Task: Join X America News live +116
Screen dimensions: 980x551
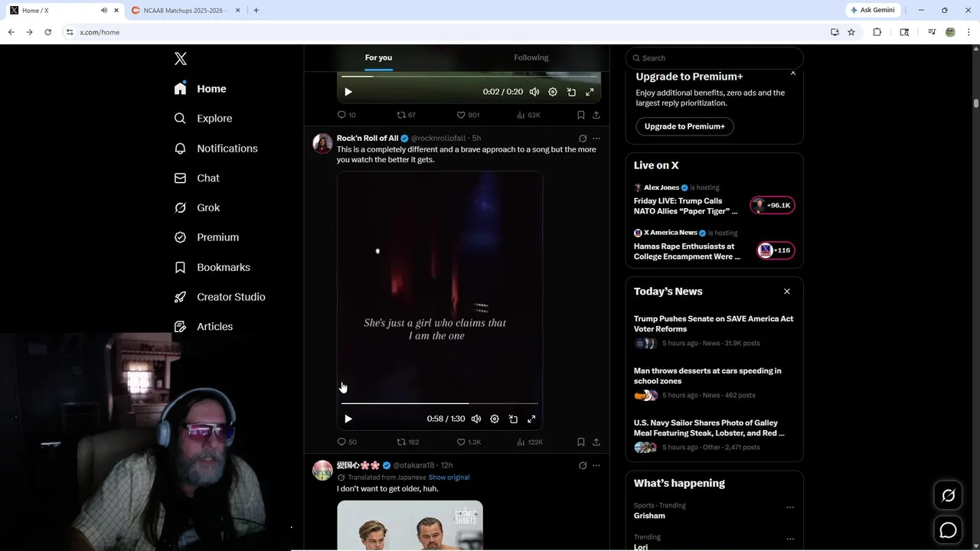Action: coord(776,250)
